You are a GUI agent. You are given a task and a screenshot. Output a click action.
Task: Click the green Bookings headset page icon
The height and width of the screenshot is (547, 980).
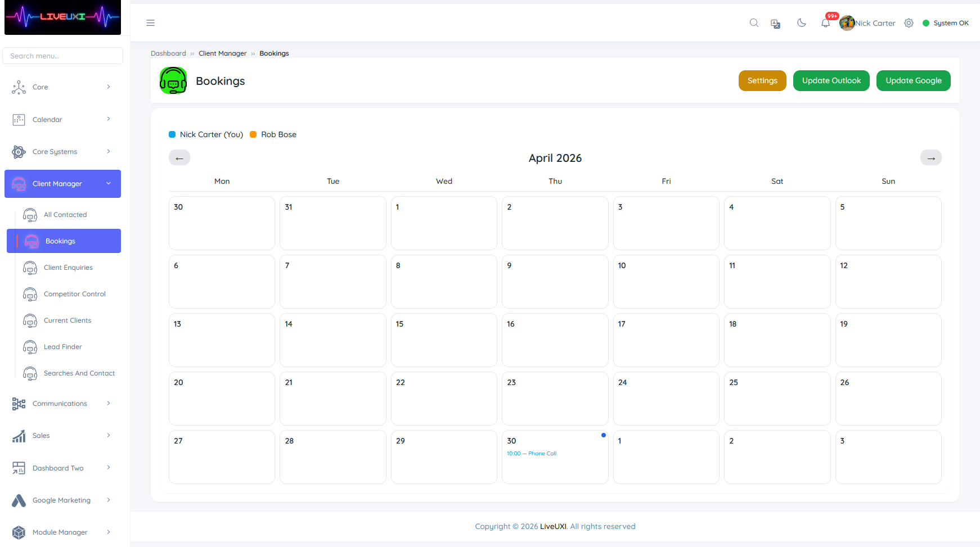173,81
